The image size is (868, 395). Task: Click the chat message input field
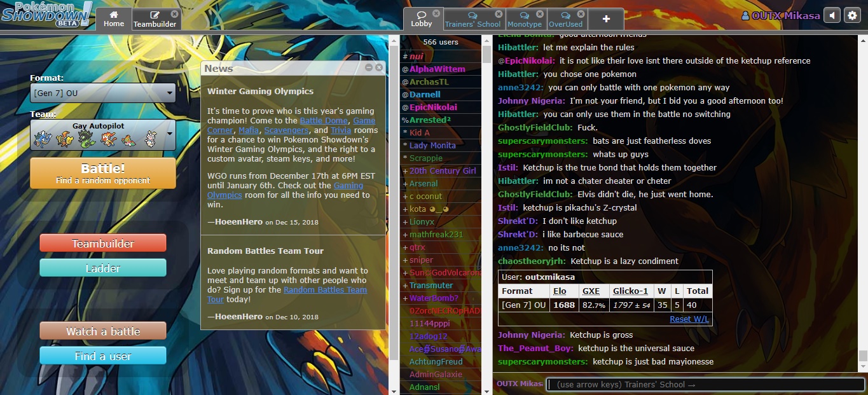point(705,384)
